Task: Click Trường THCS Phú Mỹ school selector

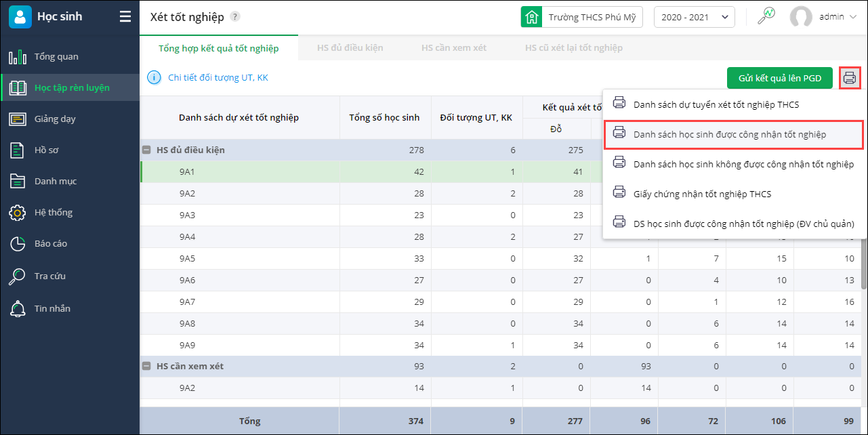Action: (583, 17)
